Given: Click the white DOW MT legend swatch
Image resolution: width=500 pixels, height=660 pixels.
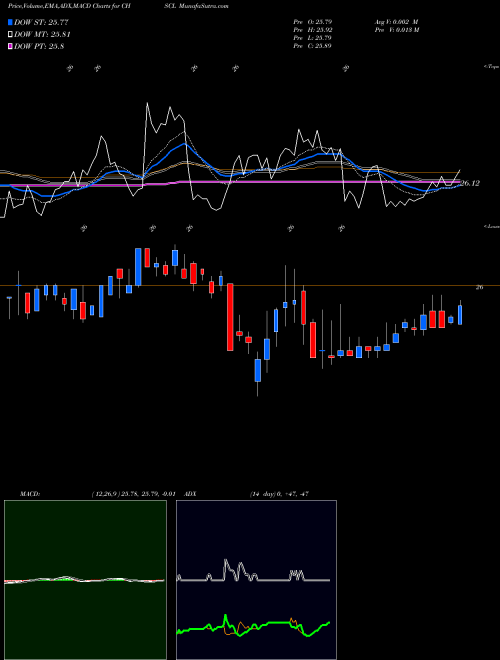Looking at the screenshot, I should point(11,35).
